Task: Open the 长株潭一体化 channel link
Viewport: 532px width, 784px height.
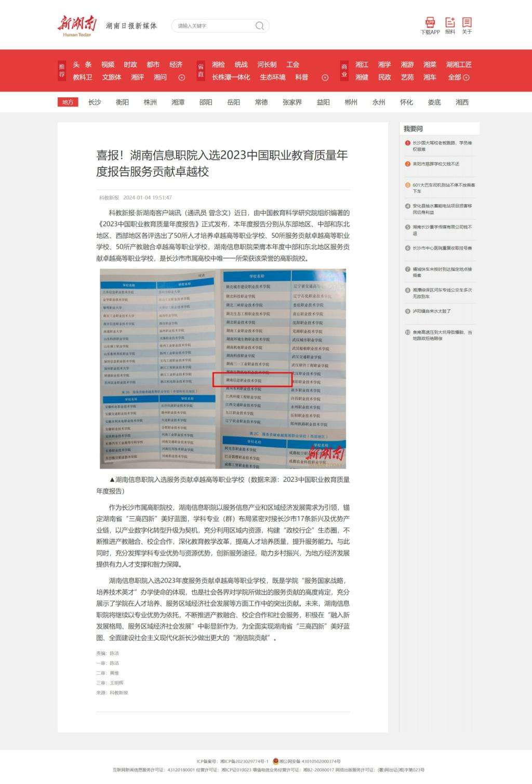Action: [231, 77]
